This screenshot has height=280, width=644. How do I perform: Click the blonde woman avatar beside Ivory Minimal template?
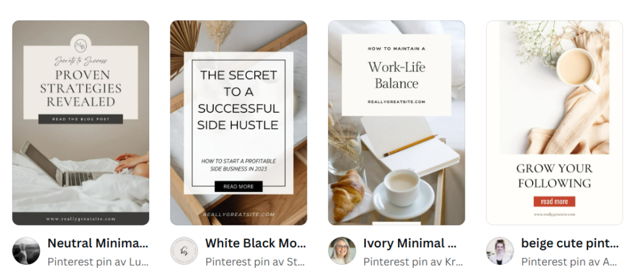[x=342, y=251]
